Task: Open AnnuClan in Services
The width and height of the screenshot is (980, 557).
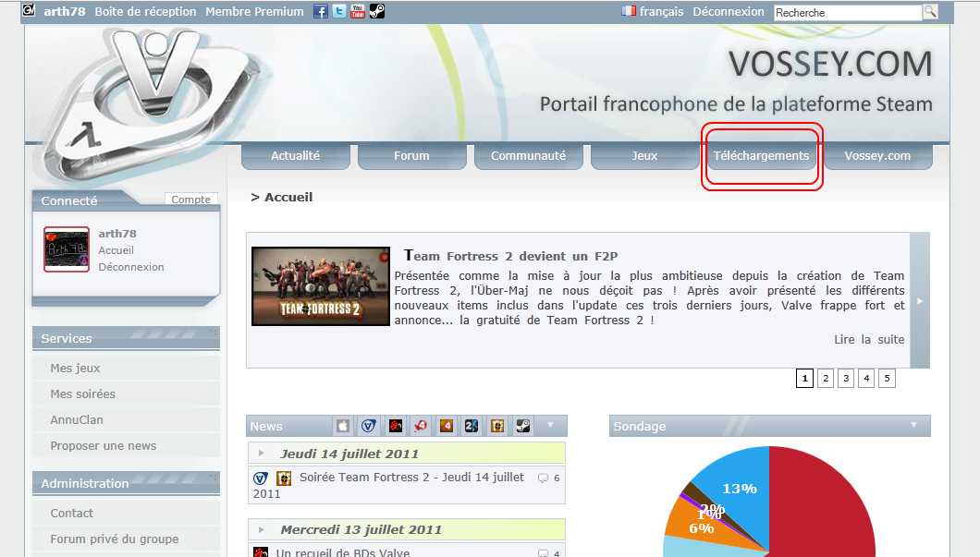Action: (126, 419)
